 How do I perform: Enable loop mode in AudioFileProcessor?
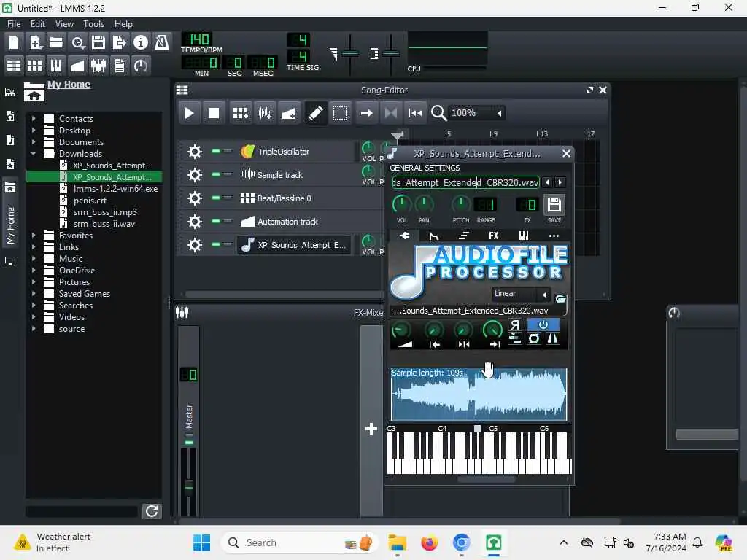point(534,338)
